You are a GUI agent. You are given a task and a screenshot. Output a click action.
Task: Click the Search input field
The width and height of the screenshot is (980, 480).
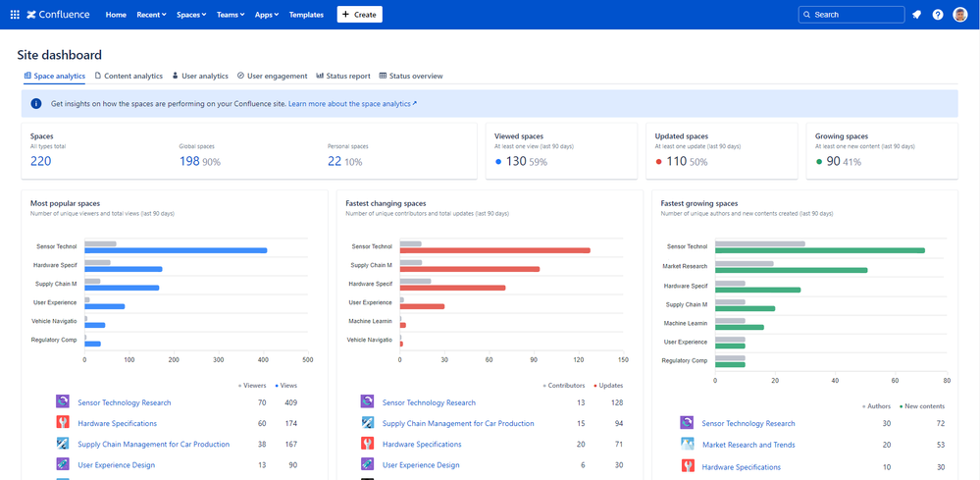pos(851,15)
